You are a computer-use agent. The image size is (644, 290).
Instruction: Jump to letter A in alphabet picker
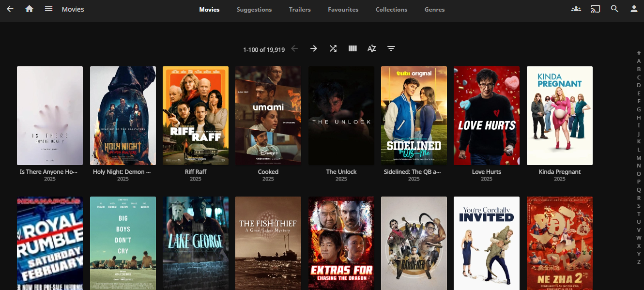639,61
